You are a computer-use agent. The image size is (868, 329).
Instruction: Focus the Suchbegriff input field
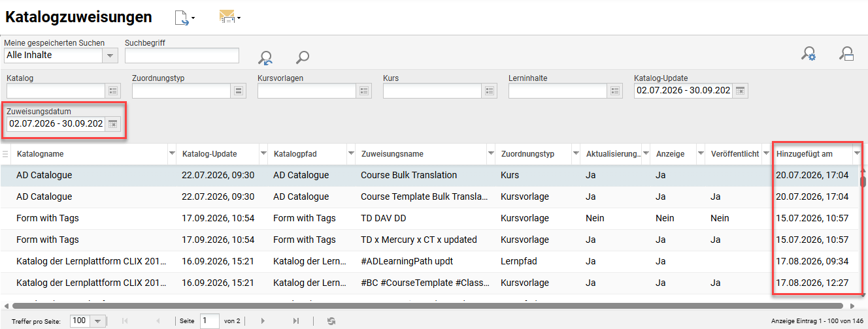point(182,55)
